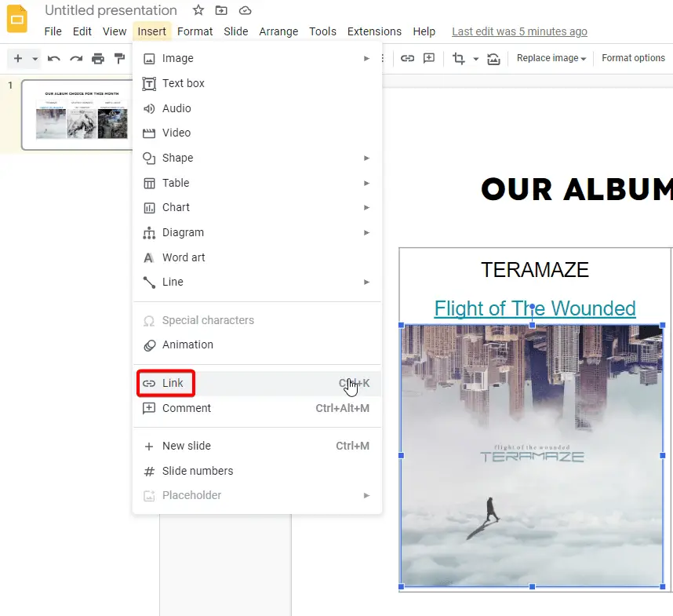Open the Last edit was 5 minutes ago link
This screenshot has width=673, height=616.
519,31
